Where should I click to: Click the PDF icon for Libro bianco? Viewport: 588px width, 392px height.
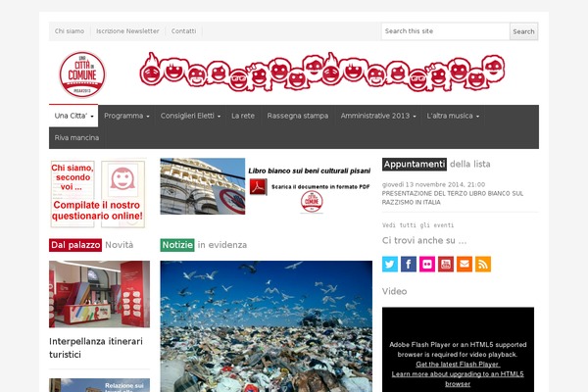[258, 187]
